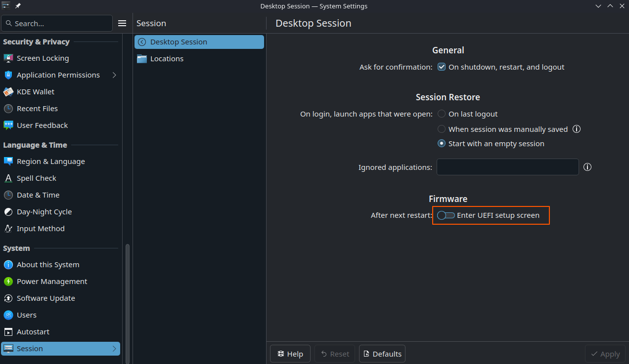
Task: Select On last logout radio option
Action: (442, 114)
